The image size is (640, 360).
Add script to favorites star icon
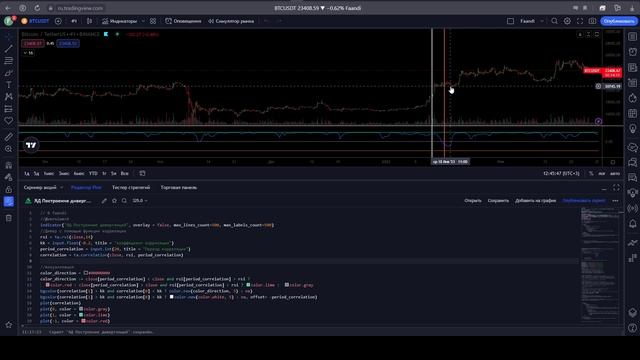(x=114, y=201)
